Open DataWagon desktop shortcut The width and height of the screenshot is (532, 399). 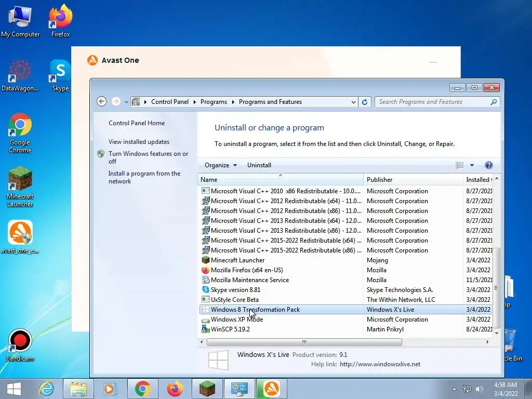(20, 75)
